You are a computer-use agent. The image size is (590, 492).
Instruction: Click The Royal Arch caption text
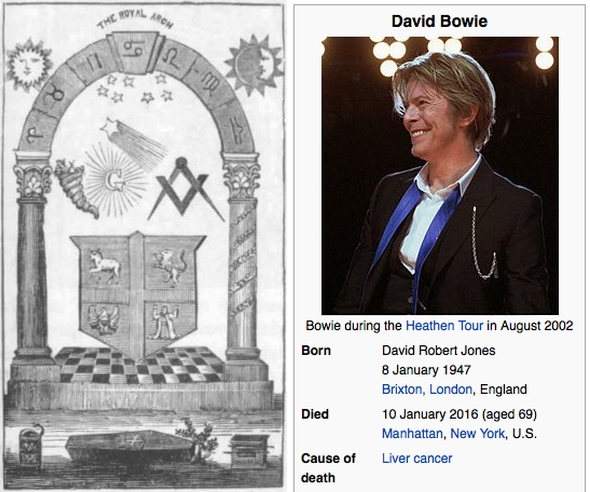[x=135, y=19]
